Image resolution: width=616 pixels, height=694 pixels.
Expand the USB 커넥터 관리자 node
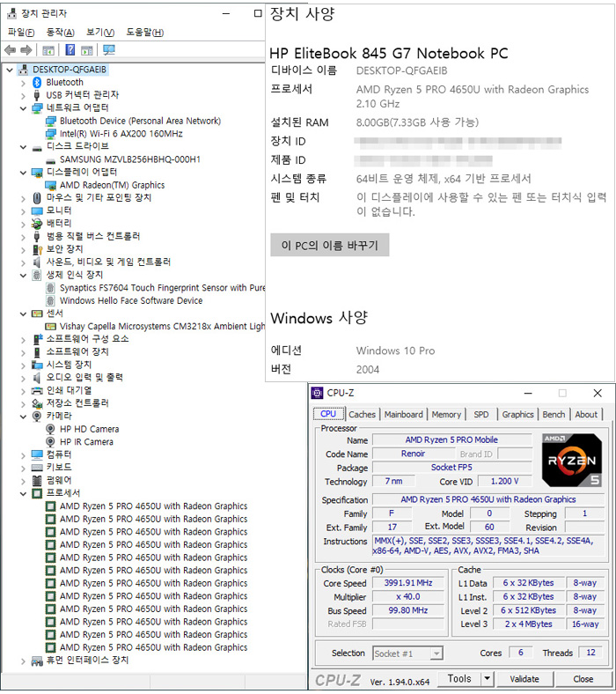(23, 95)
